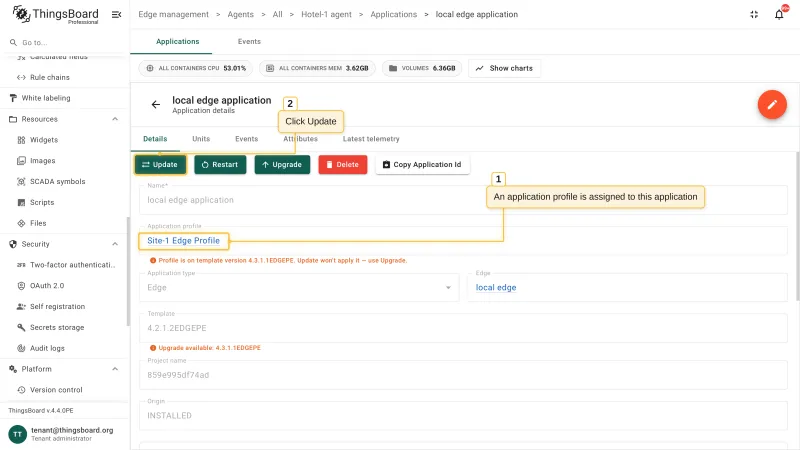Click the Name field local edge application

[463, 200]
